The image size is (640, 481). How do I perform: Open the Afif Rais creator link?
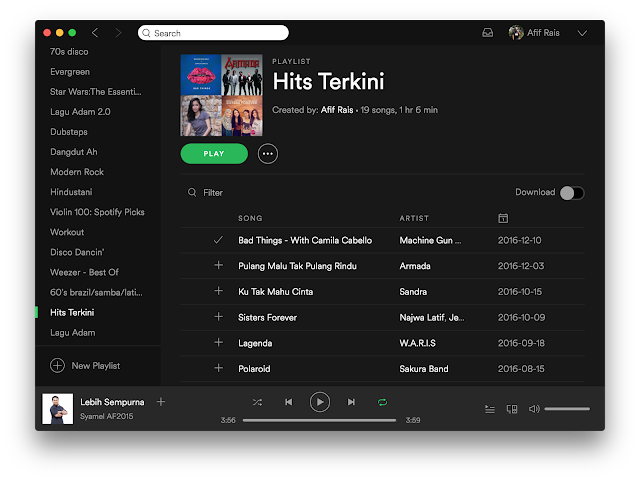pos(337,110)
